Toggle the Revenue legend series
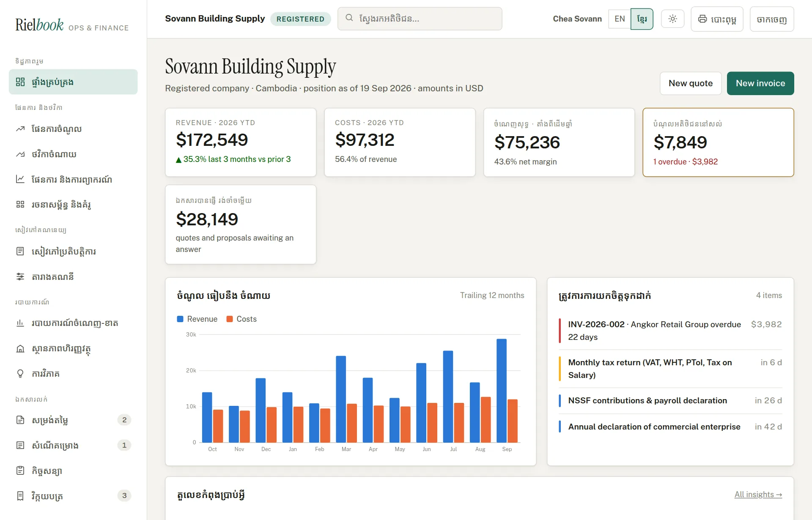The width and height of the screenshot is (812, 520). 197,319
